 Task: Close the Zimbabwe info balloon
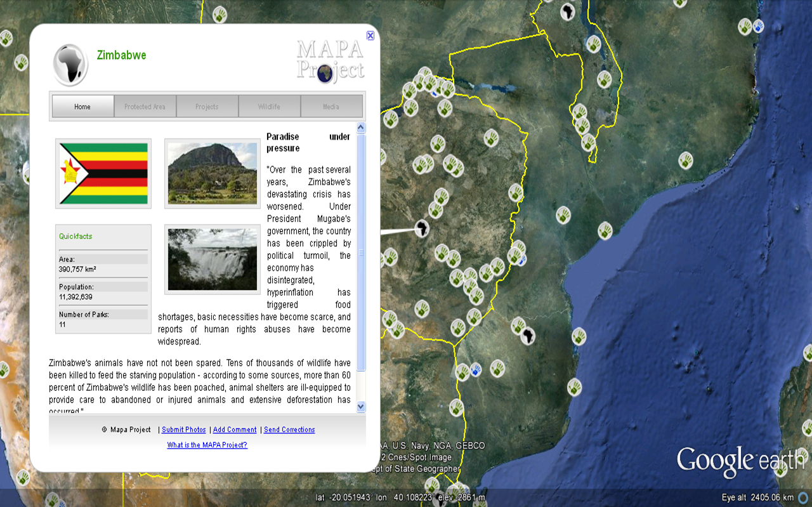pos(370,36)
